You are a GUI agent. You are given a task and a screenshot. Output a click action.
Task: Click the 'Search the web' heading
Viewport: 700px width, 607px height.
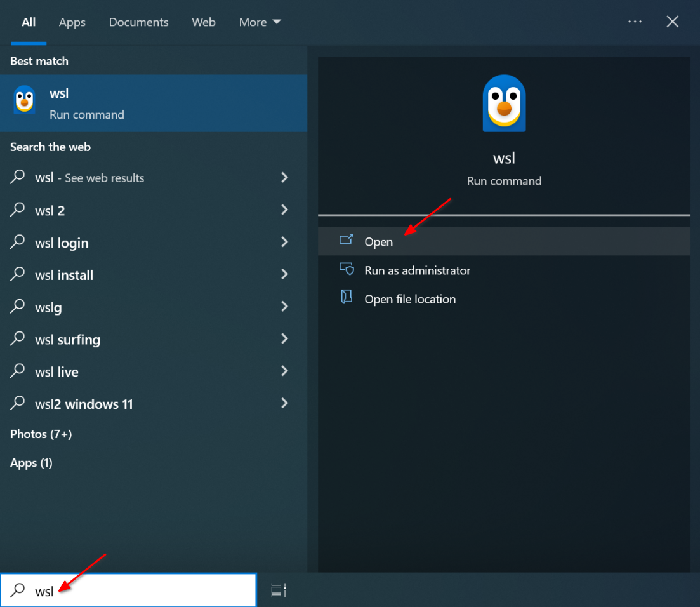pos(50,147)
